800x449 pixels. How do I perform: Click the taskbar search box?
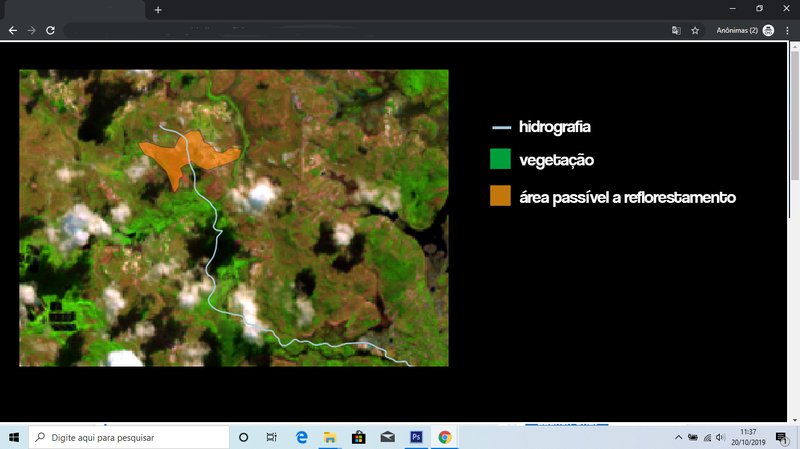click(130, 437)
